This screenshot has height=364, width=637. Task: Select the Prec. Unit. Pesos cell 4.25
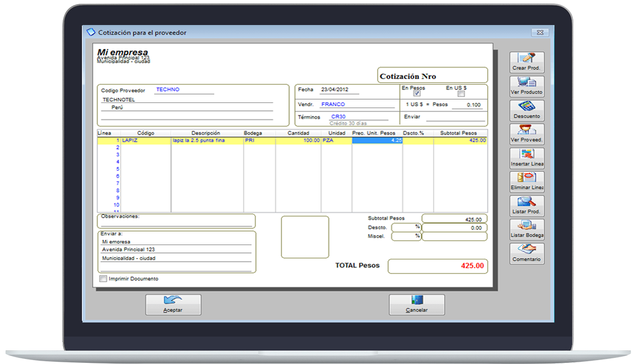coord(377,140)
